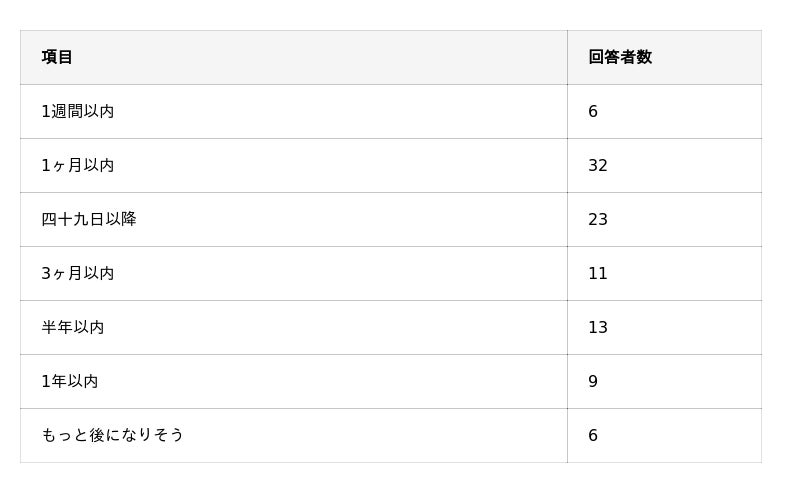Viewport: 800px width, 493px height.
Task: Click the column divider in the 1ヶ月以内 row
Action: pos(567,165)
